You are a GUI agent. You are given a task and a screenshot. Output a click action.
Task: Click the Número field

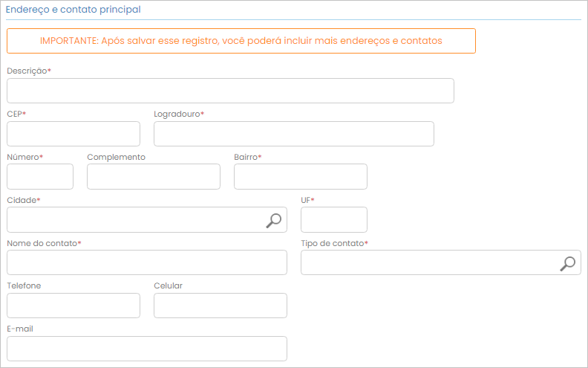[x=40, y=177]
